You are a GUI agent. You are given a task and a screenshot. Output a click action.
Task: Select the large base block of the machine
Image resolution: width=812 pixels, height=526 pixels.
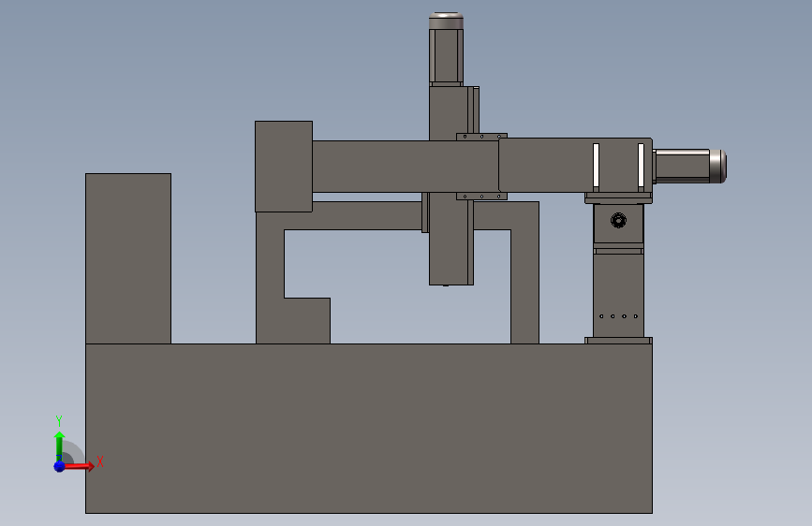coord(369,428)
